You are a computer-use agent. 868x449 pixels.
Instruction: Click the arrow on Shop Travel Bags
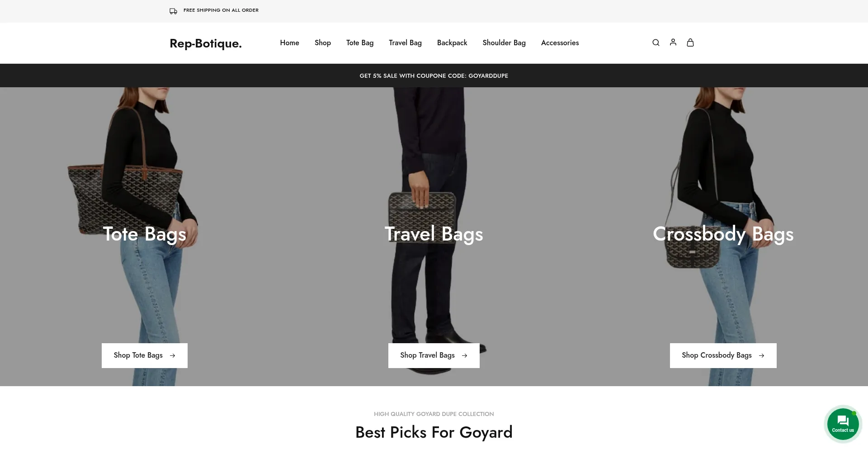[464, 355]
